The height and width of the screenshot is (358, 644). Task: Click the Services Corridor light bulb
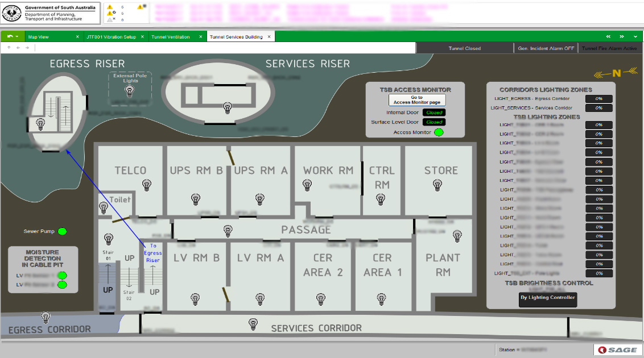253,324
